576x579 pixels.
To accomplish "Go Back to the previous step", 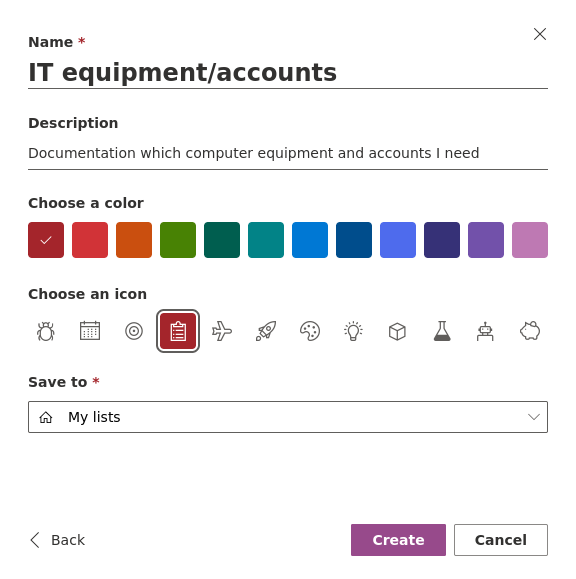I will 58,540.
